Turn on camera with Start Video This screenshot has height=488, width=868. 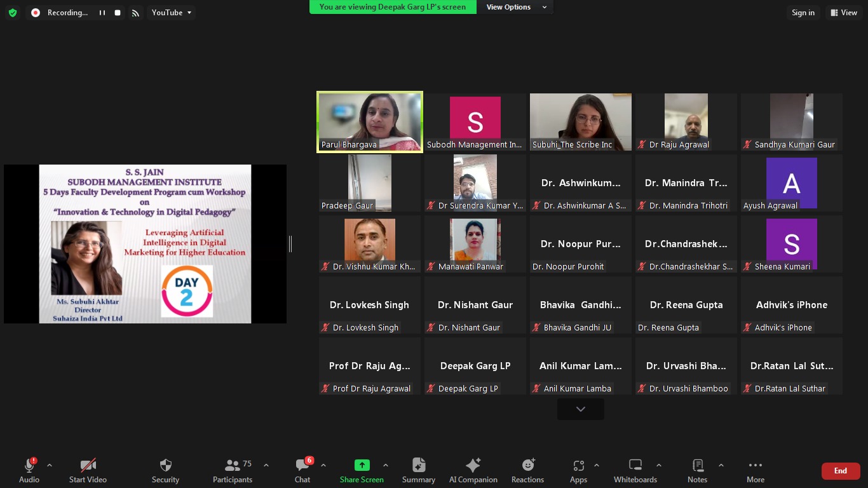[88, 471]
